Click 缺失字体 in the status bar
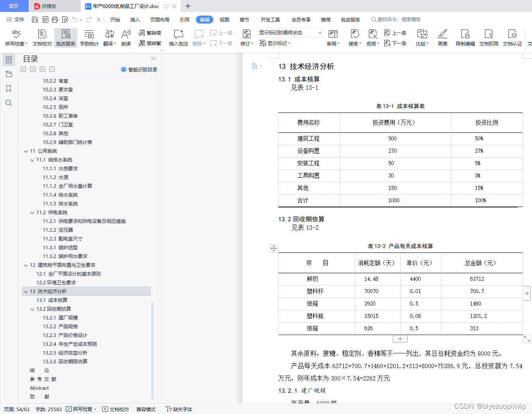The image size is (532, 414). [179, 409]
